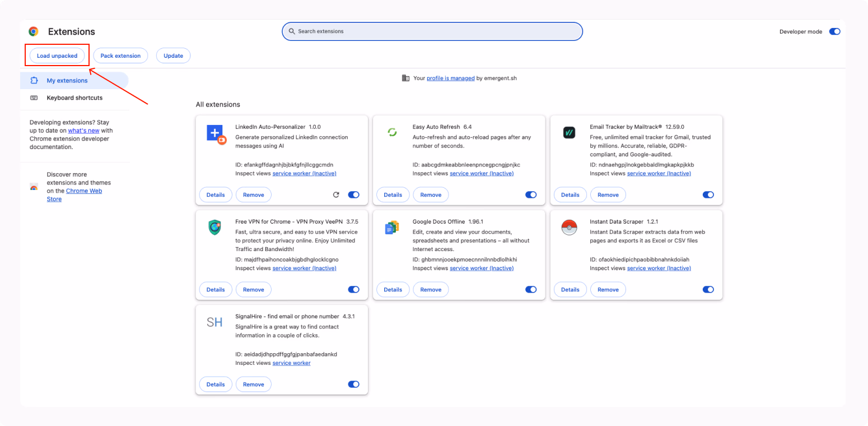This screenshot has width=868, height=426.
Task: Click the LinkedIn Auto-Personalizer ID text
Action: 284,165
